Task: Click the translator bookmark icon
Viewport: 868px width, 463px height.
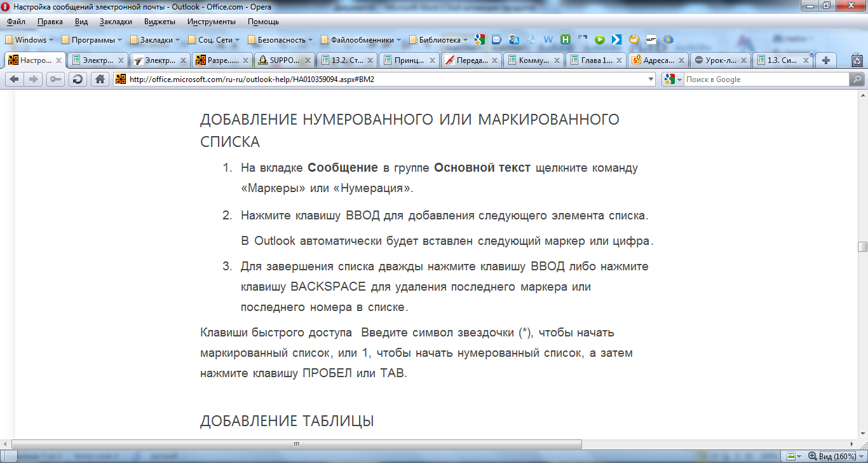Action: tap(514, 39)
